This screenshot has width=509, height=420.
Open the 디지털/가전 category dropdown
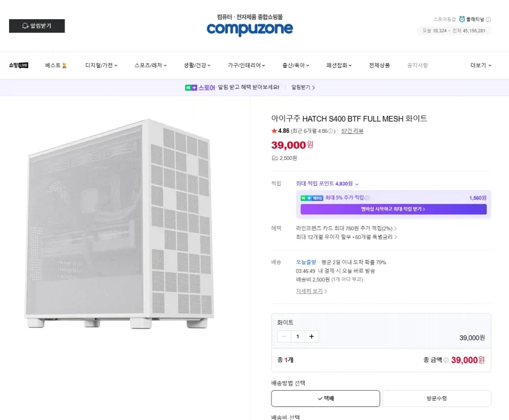tap(101, 65)
